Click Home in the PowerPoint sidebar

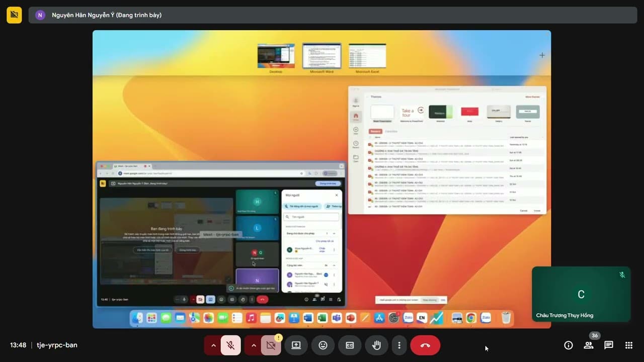tap(356, 117)
